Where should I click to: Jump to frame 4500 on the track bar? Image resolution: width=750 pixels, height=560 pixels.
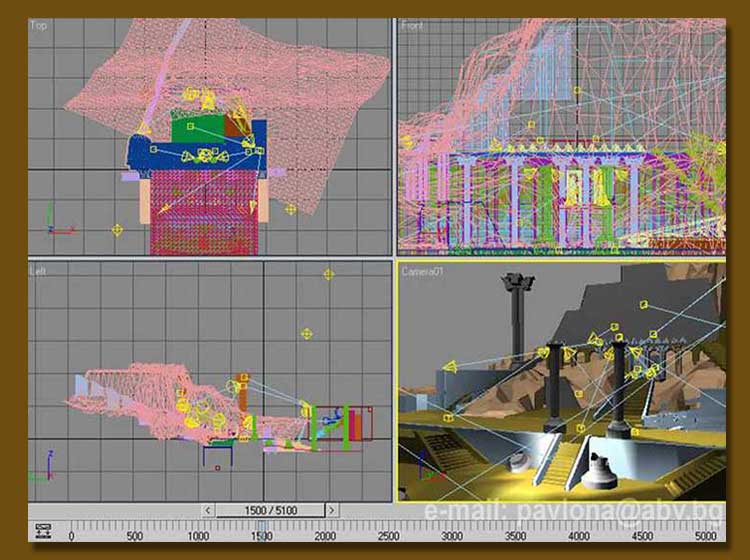tap(642, 536)
